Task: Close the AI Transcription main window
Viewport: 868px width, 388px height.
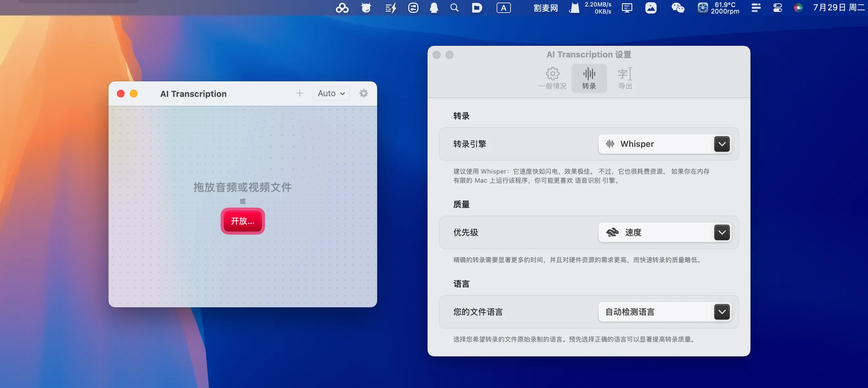Action: tap(121, 94)
